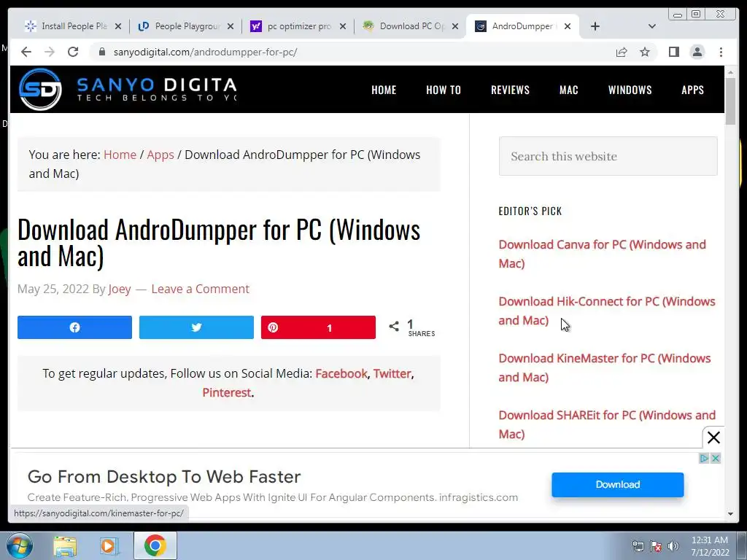Bookmark this page with the star icon
Viewport: 747px width, 560px height.
pyautogui.click(x=645, y=52)
